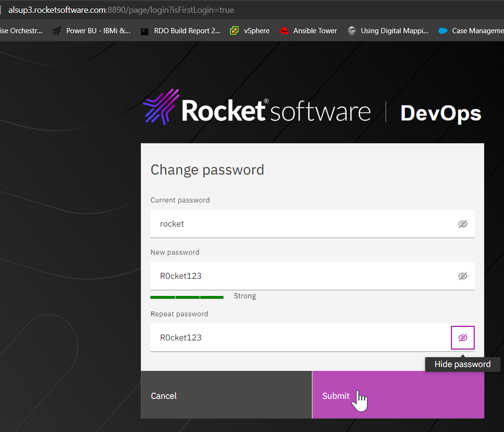This screenshot has height=432, width=504.
Task: Show the New password text
Action: (463, 276)
